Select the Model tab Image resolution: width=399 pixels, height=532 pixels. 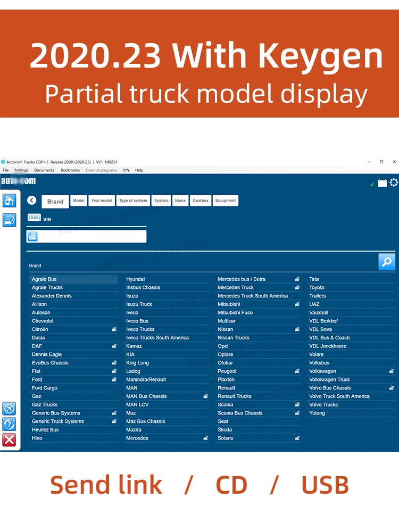(x=79, y=201)
